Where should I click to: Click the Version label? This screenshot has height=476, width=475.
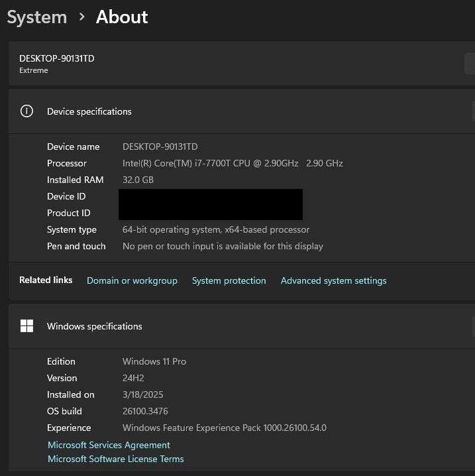click(x=62, y=379)
